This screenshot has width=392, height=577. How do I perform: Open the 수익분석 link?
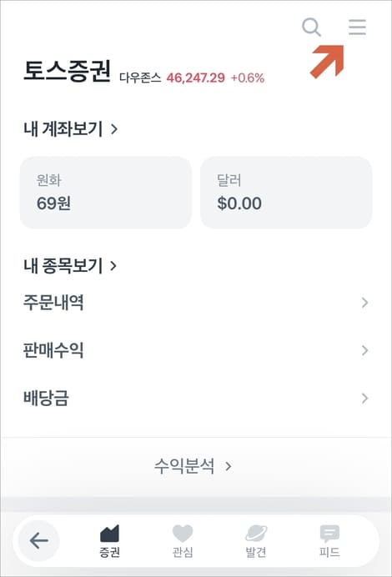[193, 466]
